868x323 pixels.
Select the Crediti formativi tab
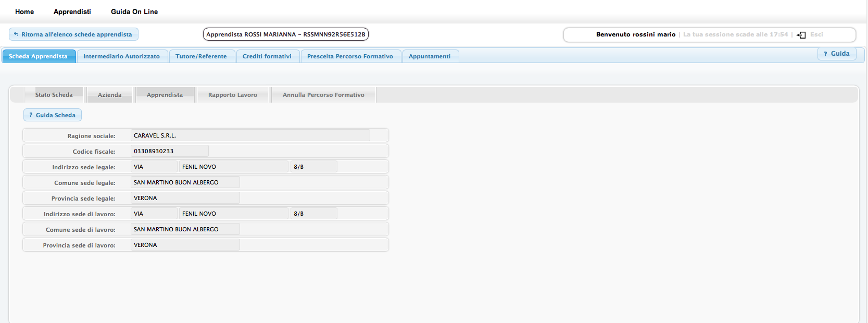coord(267,56)
